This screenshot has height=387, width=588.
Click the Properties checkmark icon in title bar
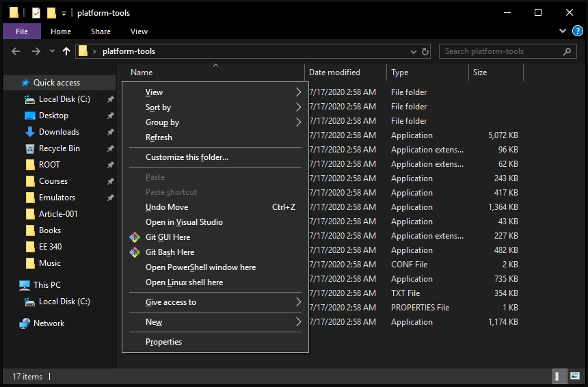point(36,13)
